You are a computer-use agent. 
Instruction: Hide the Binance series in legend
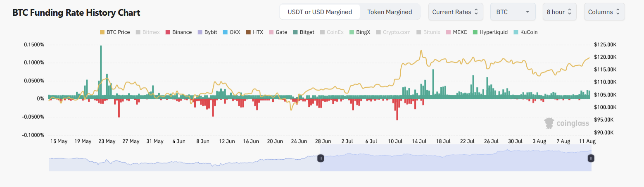[x=168, y=32]
